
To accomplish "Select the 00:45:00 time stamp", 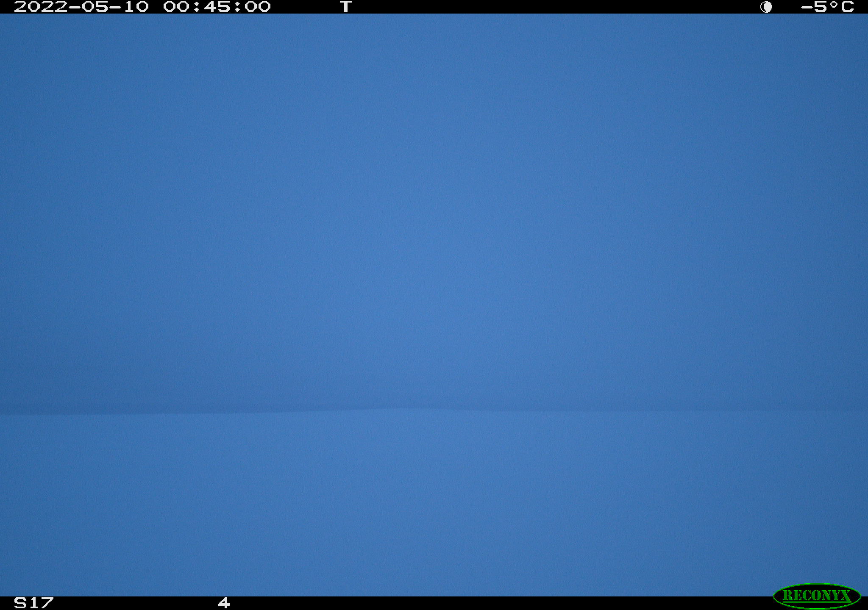I will click(217, 6).
